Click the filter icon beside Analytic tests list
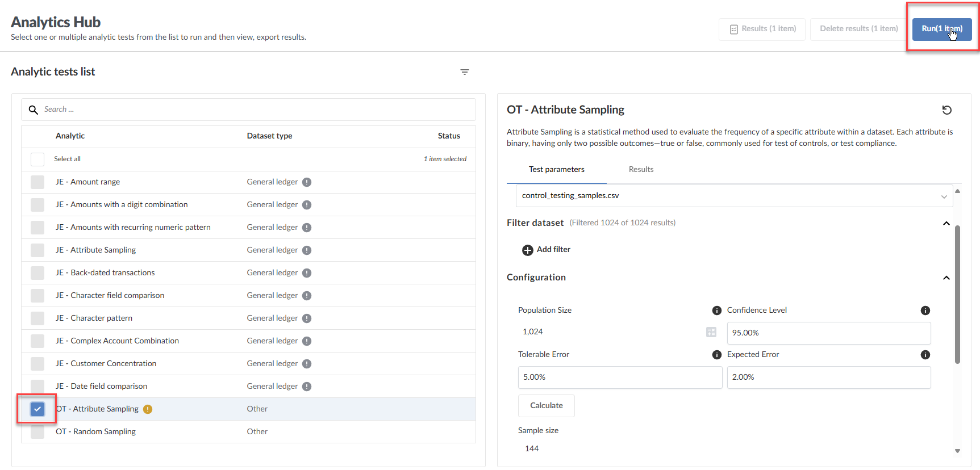The width and height of the screenshot is (980, 470). coord(465,72)
